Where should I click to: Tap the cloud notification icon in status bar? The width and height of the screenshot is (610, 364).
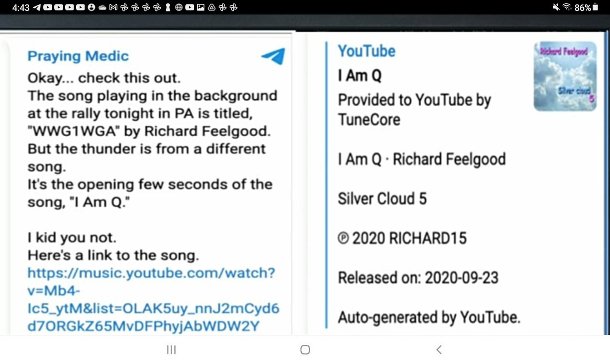[102, 8]
